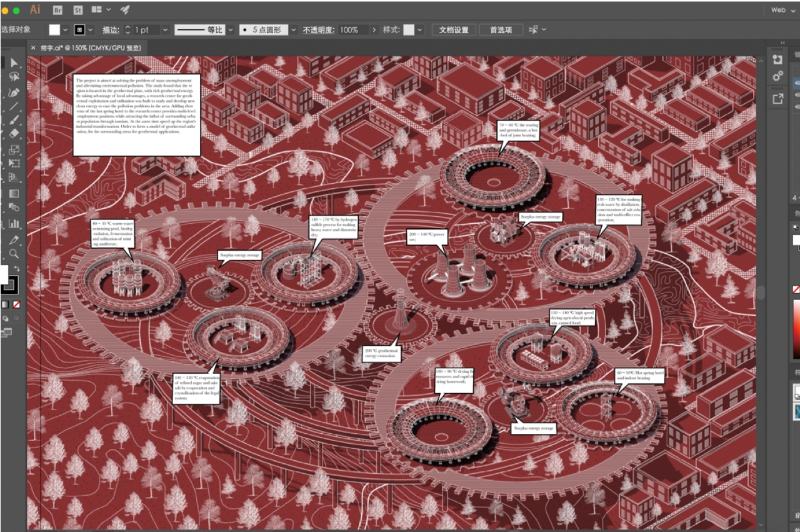Select the Selection arrow tool
The image size is (800, 532).
pos(14,63)
